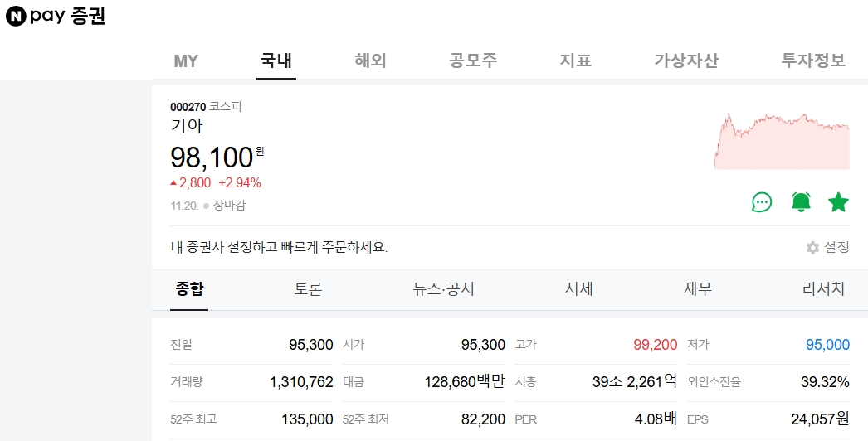This screenshot has width=868, height=441.
Task: Click the 코스피 market label
Action: tap(226, 106)
